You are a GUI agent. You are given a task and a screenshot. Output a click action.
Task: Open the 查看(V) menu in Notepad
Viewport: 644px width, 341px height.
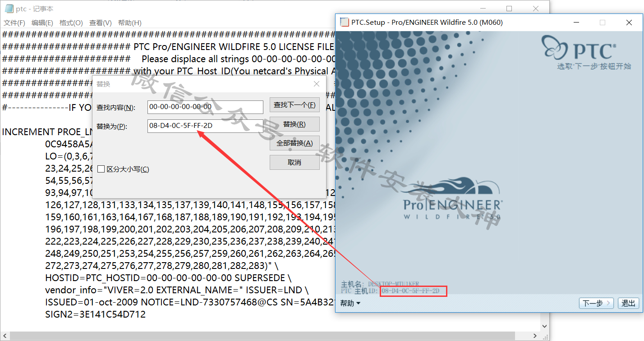tap(101, 23)
